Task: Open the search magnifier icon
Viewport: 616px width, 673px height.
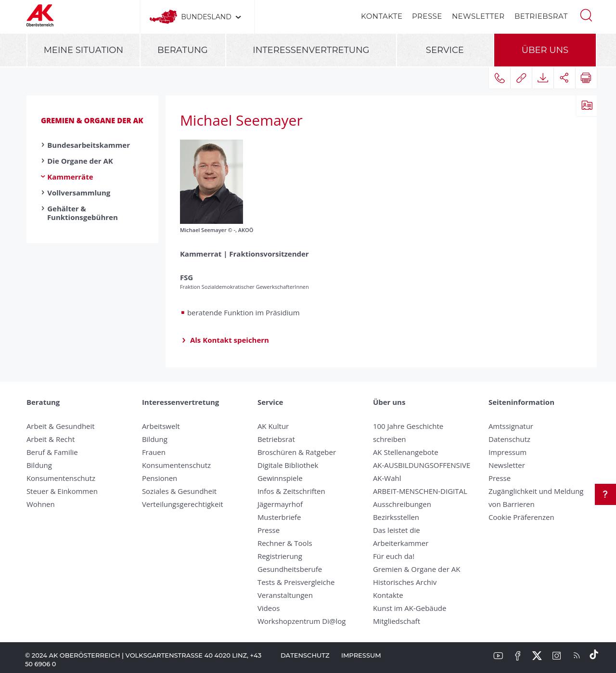Action: (586, 15)
